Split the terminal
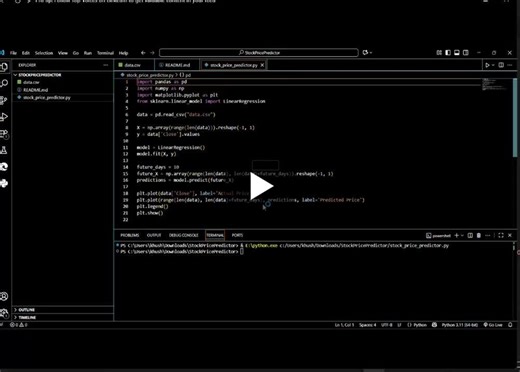Viewport: 520px width, 372px height. click(x=470, y=236)
